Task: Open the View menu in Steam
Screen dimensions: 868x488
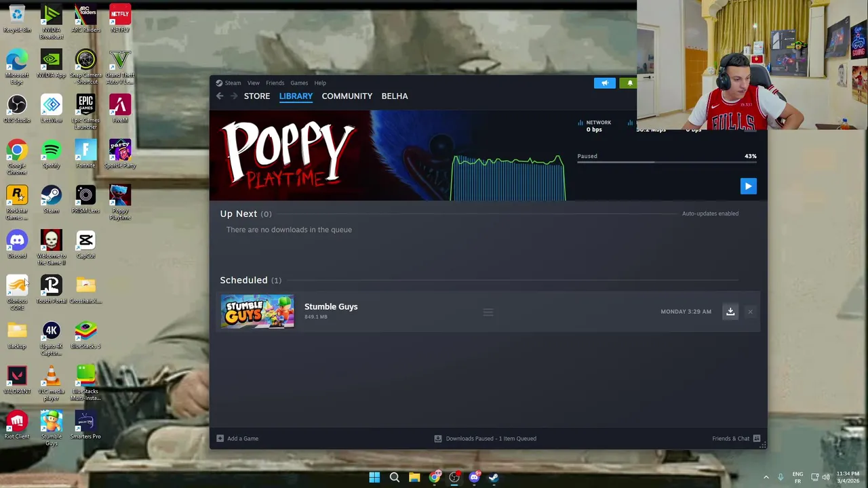Action: 253,83
